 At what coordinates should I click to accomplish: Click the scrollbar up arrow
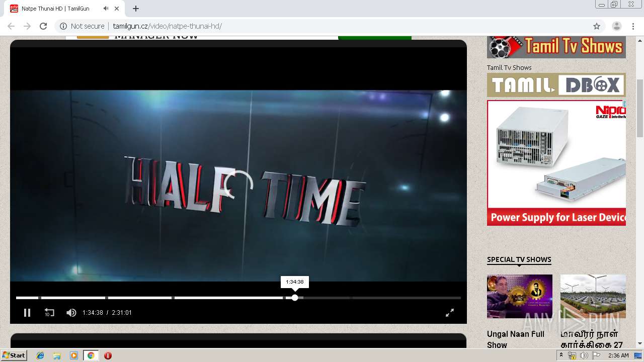click(640, 40)
